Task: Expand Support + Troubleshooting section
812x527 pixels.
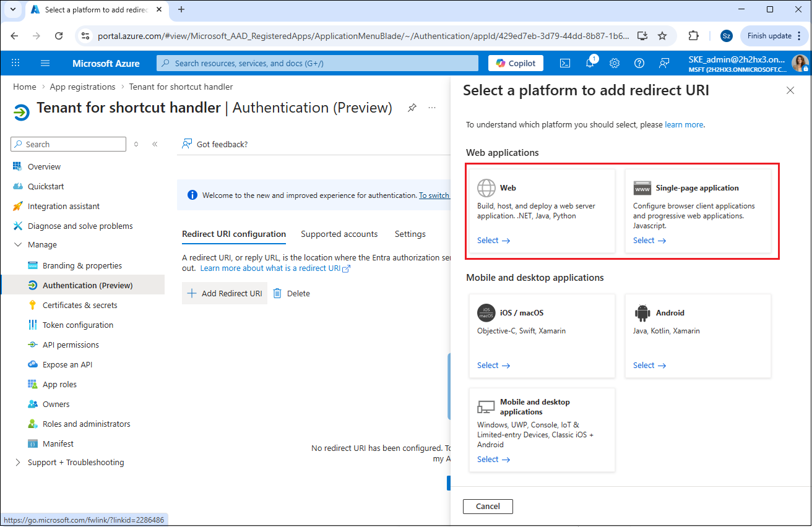Action: (17, 463)
